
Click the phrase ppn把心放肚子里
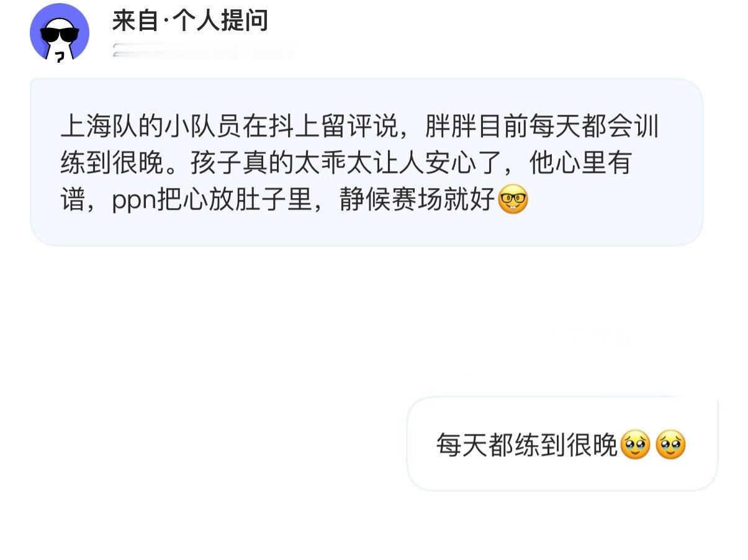[211, 201]
